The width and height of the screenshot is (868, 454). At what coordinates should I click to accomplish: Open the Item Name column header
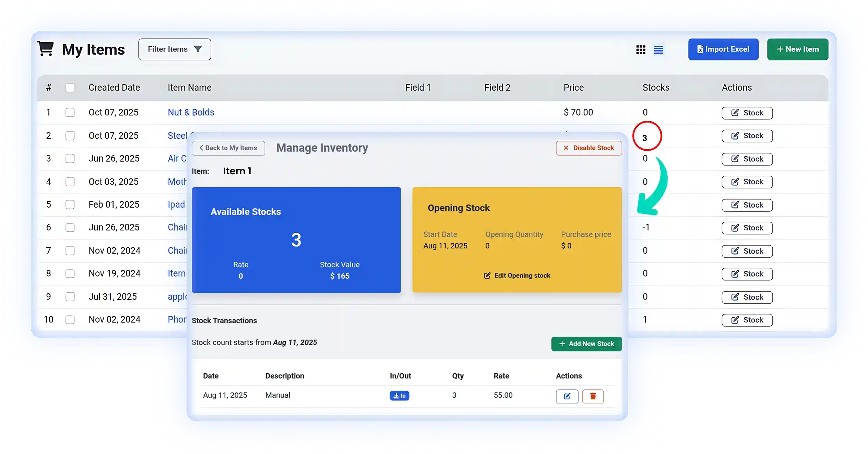point(189,88)
